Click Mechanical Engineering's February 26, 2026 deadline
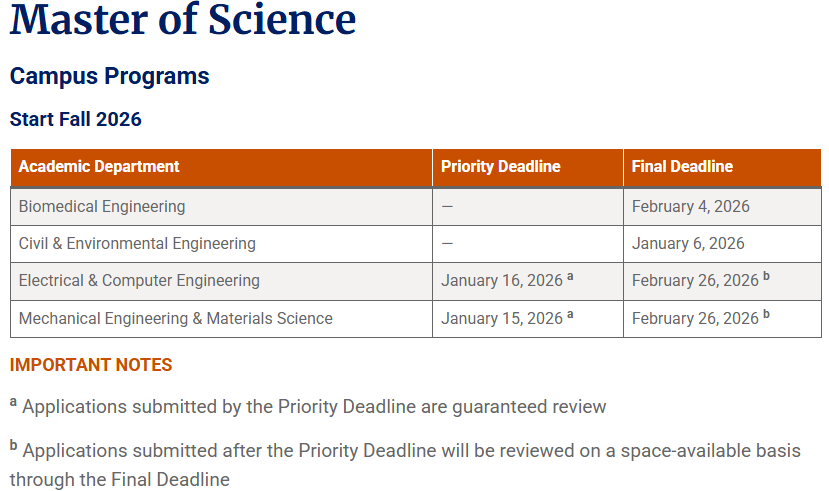 pos(695,319)
